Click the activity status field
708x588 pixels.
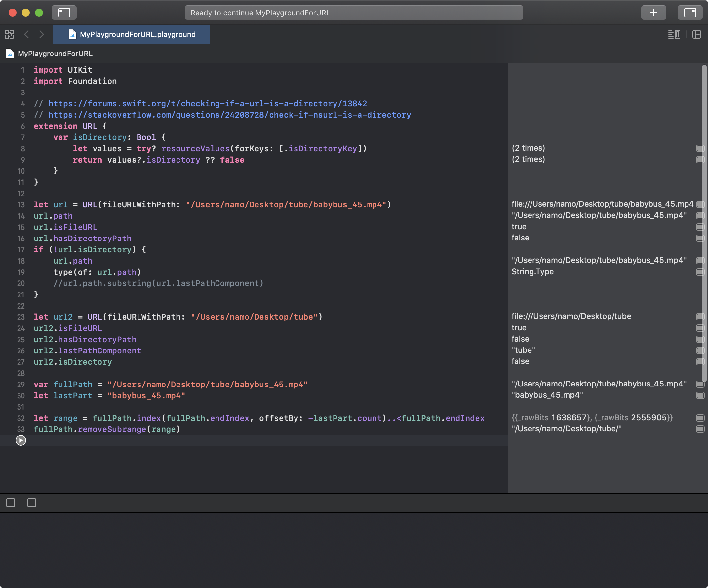354,13
